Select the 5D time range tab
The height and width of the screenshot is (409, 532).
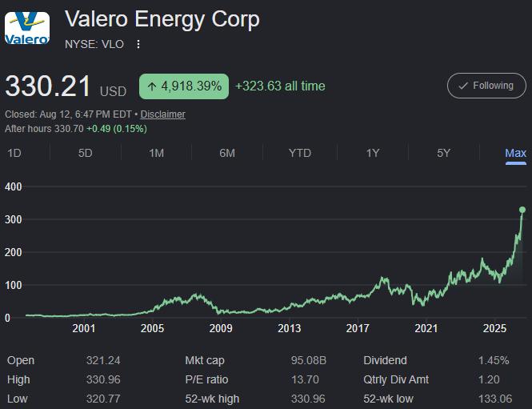[x=85, y=153]
